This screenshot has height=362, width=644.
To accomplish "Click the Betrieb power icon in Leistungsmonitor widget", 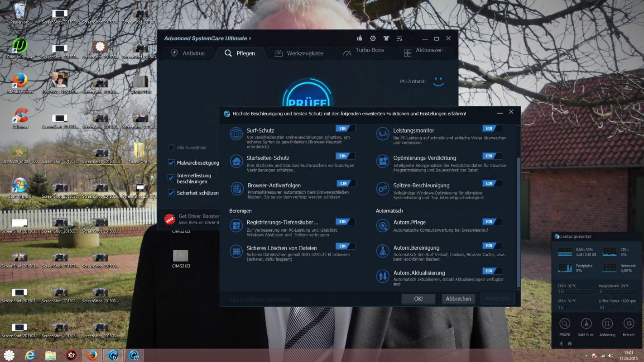I will click(x=629, y=324).
